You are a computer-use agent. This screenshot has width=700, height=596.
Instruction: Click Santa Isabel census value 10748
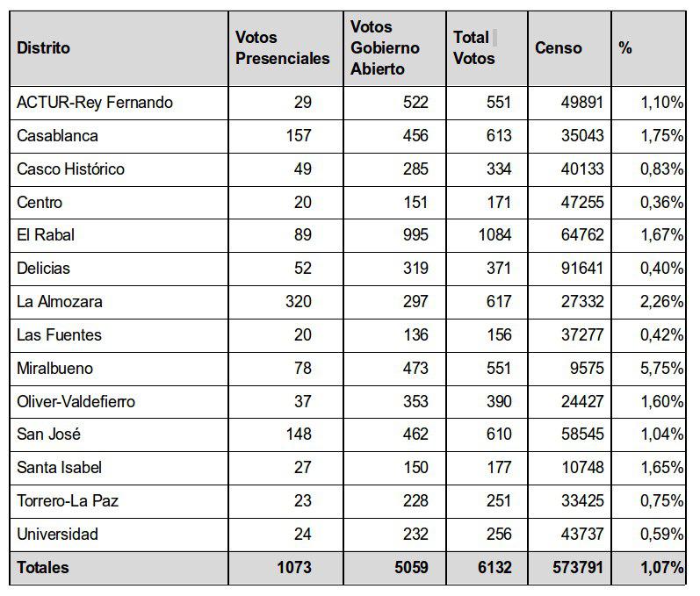coord(582,468)
